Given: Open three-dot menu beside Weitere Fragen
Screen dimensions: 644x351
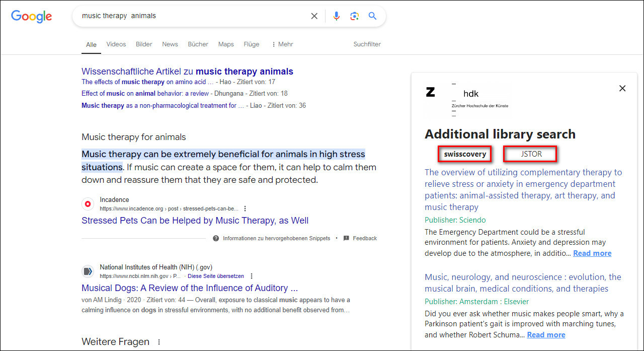Looking at the screenshot, I should [159, 342].
